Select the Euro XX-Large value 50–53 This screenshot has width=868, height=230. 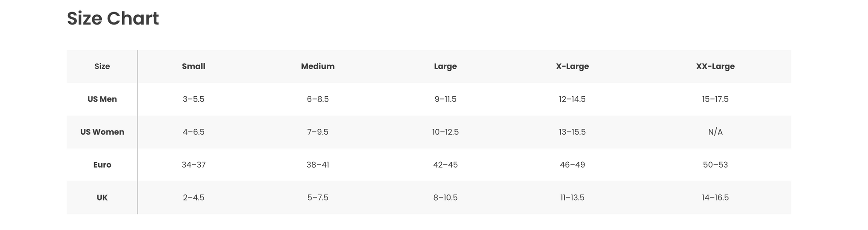715,165
